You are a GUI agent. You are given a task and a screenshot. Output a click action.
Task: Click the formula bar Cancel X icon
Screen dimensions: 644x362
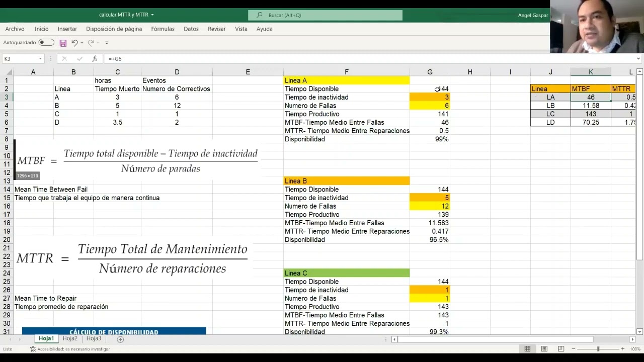tap(64, 59)
